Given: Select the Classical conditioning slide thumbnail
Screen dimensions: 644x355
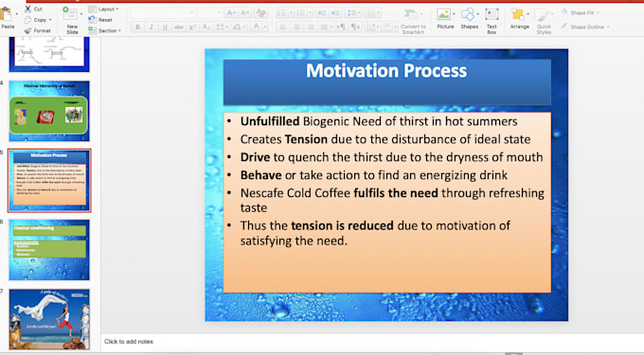Looking at the screenshot, I should [x=49, y=250].
